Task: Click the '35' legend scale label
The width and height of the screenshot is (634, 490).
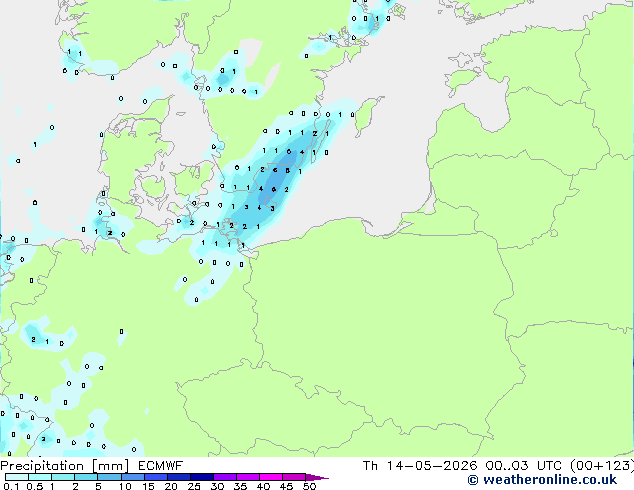Action: click(240, 486)
